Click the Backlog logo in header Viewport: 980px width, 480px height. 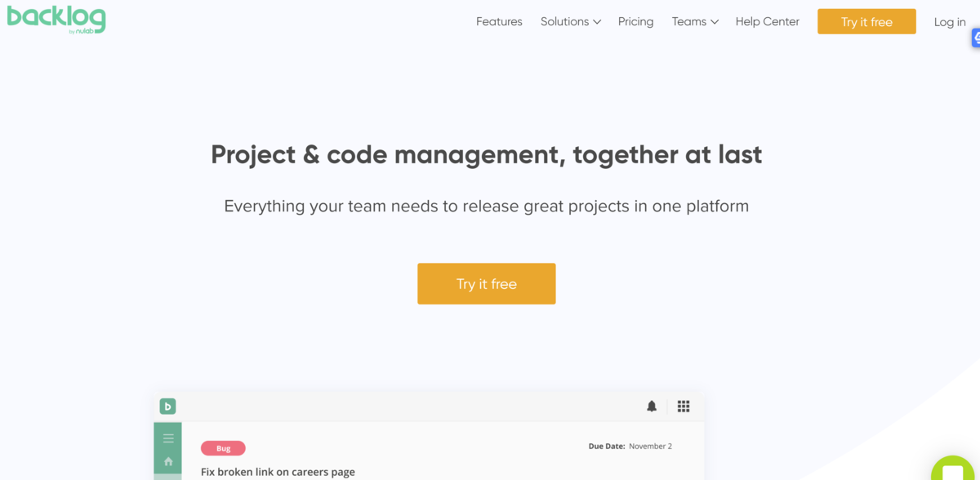click(56, 19)
